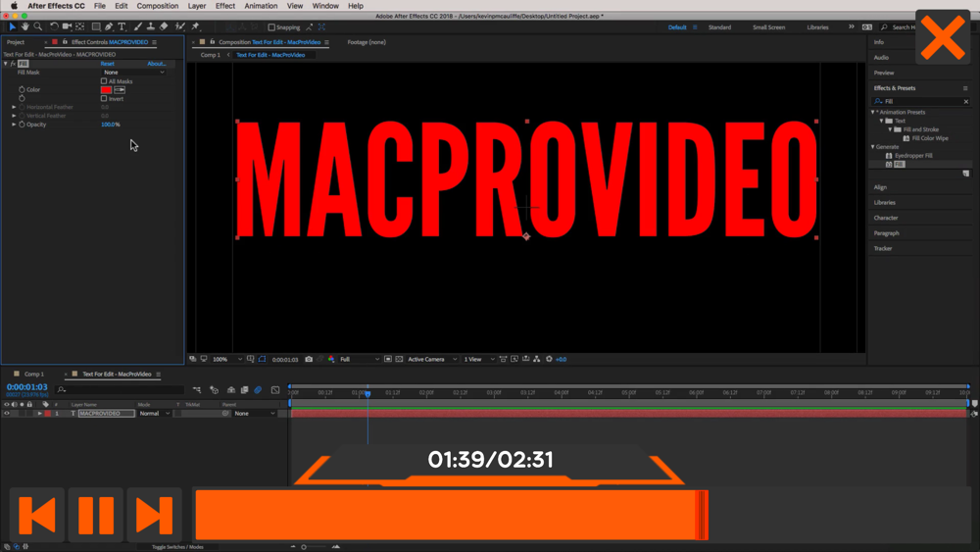Enable frame blending icon in timeline
980x552 pixels.
(x=244, y=390)
